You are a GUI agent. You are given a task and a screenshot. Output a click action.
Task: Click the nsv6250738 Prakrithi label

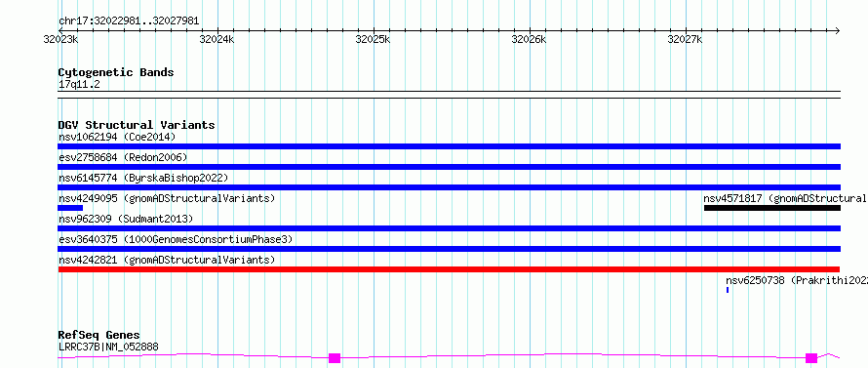coord(797,280)
